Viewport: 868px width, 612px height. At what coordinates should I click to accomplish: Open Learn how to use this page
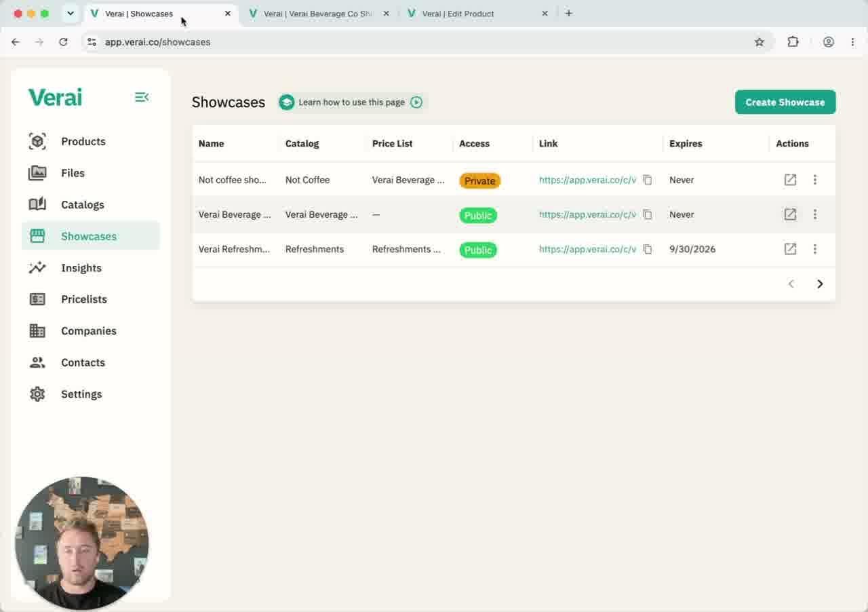click(351, 102)
